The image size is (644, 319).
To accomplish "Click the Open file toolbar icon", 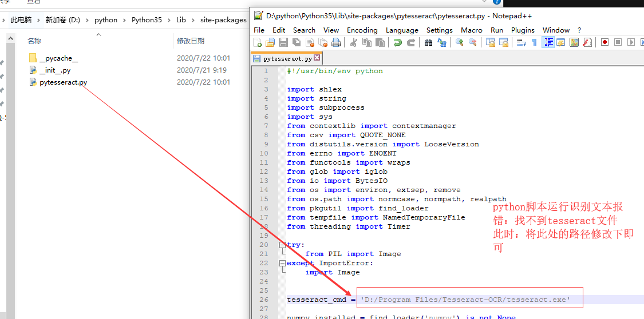I will pos(270,42).
